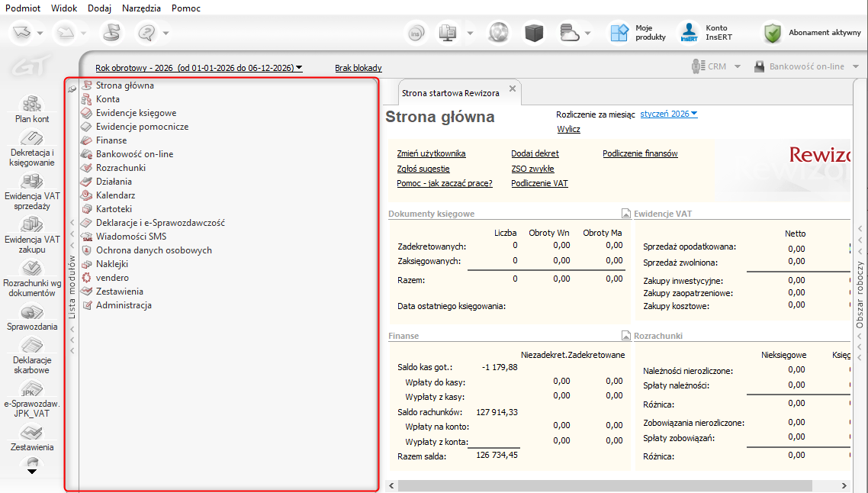Collapse Finanse section icon
Viewport: 868px width, 493px height.
click(x=625, y=336)
